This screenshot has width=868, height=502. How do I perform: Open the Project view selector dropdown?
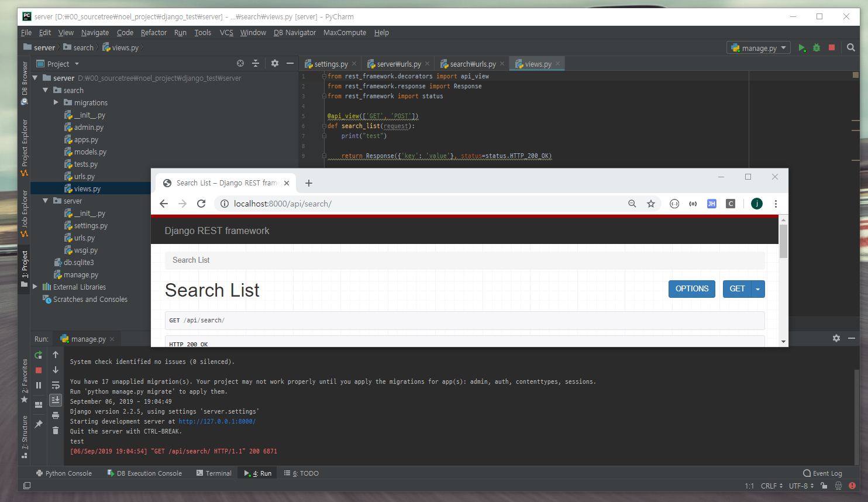(57, 64)
